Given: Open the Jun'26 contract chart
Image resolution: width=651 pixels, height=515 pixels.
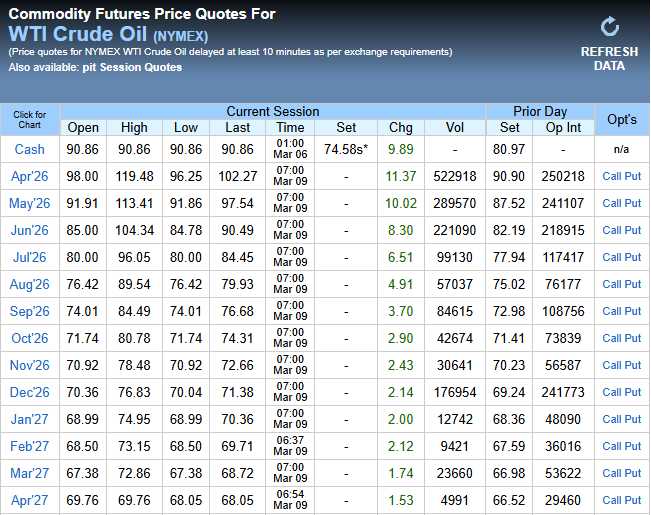Looking at the screenshot, I should pyautogui.click(x=29, y=230).
